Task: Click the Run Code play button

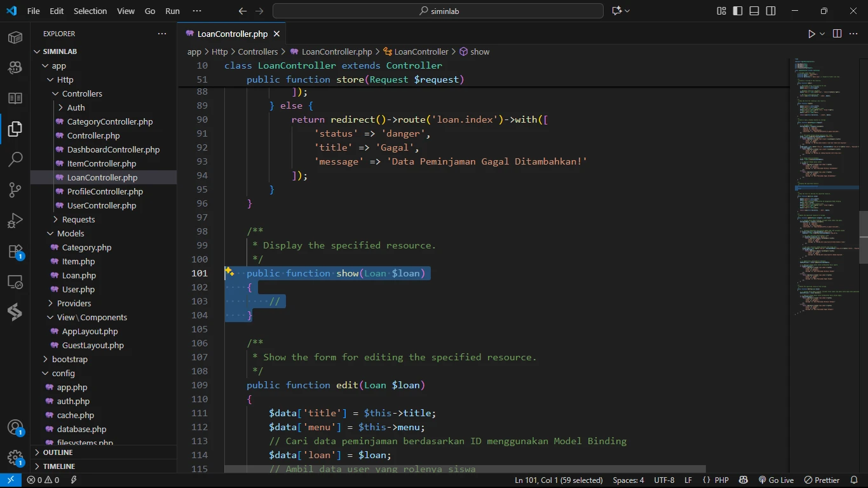Action: pos(811,34)
